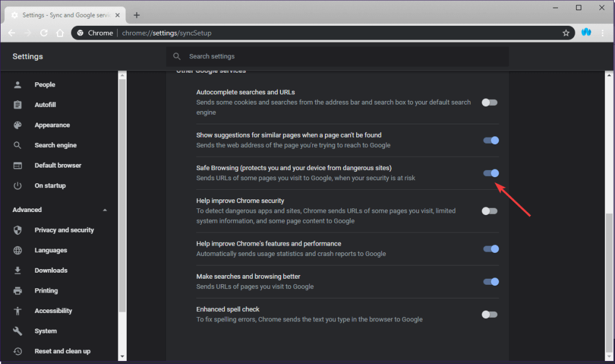Click the address bar URL chrome://settings/syncSetup
This screenshot has width=615, height=364.
(x=167, y=33)
